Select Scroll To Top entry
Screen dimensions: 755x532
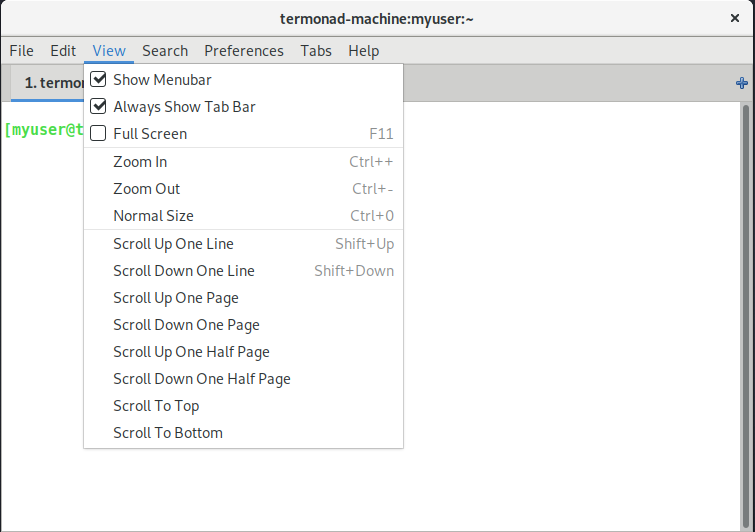(243, 405)
